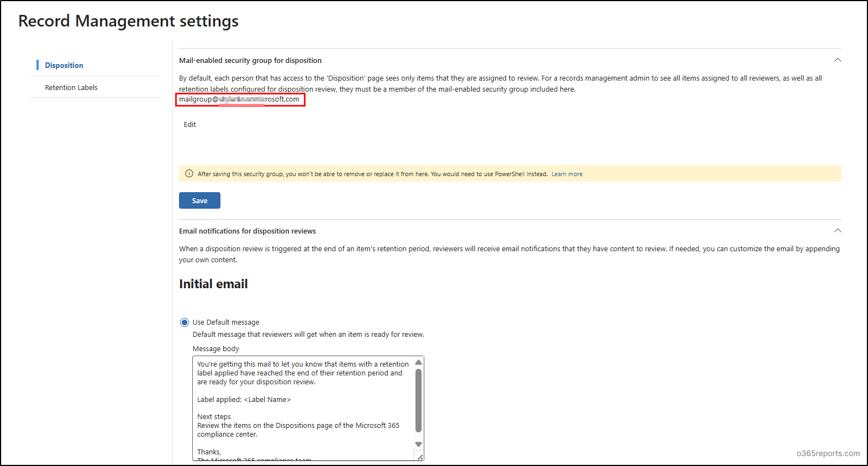The width and height of the screenshot is (868, 466).
Task: Click the message body scrollbar thumb
Action: pyautogui.click(x=418, y=400)
